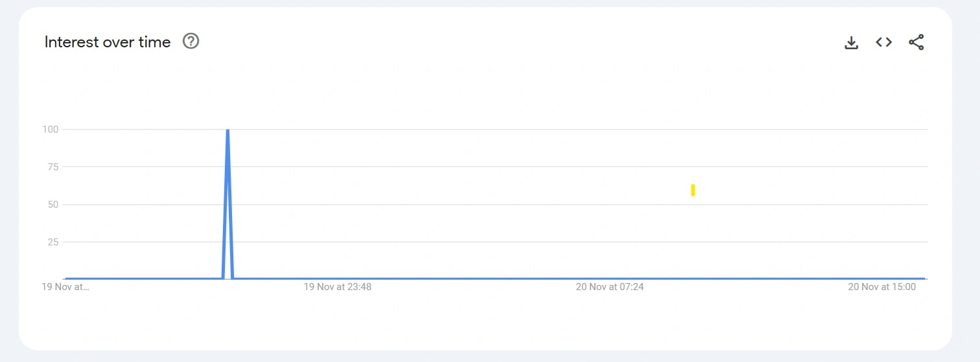
Task: Click the left start of the blue line
Action: point(67,278)
